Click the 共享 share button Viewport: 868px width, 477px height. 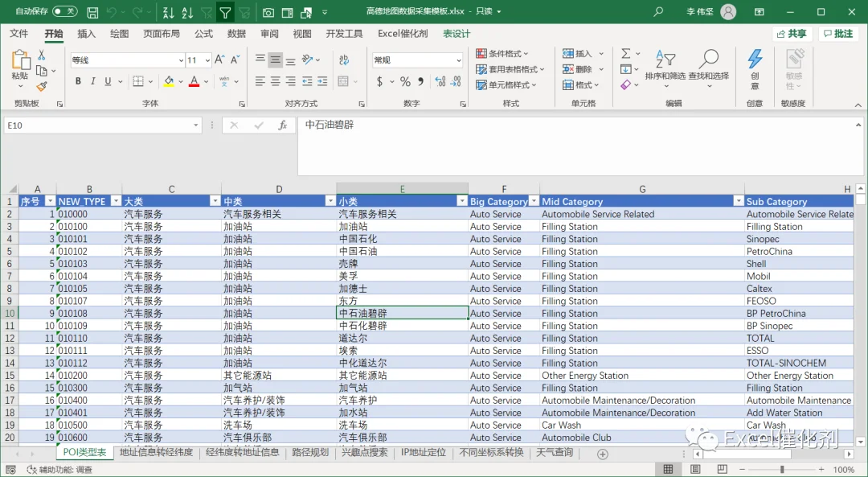tap(792, 34)
